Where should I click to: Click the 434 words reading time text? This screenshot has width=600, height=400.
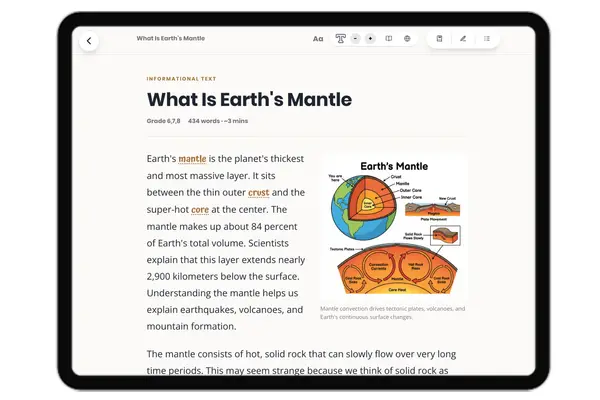click(218, 121)
